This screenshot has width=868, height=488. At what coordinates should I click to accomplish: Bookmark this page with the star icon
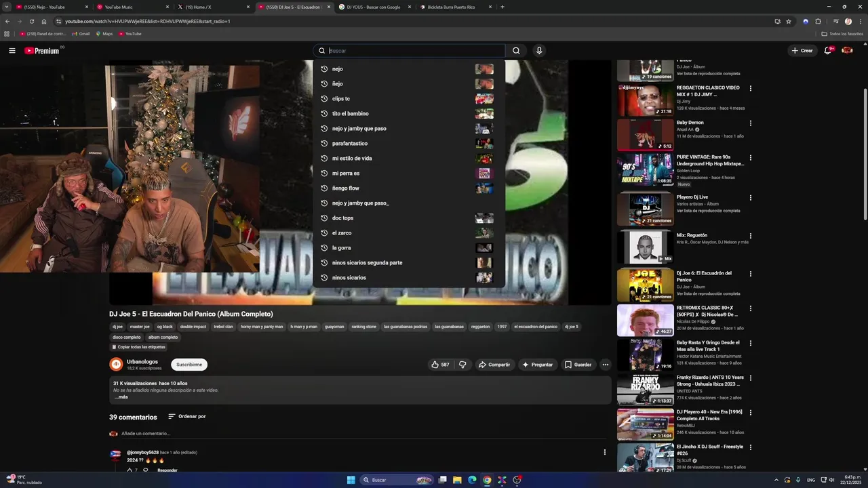tap(789, 21)
